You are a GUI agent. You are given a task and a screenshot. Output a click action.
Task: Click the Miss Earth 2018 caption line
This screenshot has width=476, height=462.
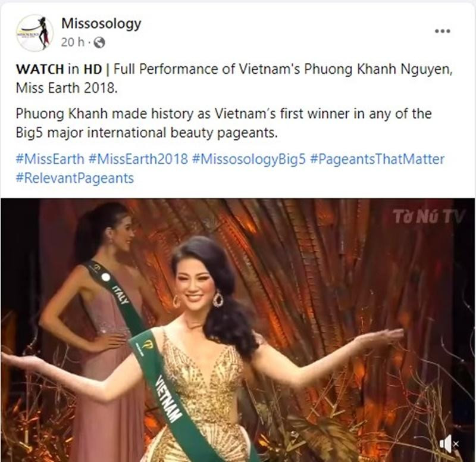click(67, 88)
